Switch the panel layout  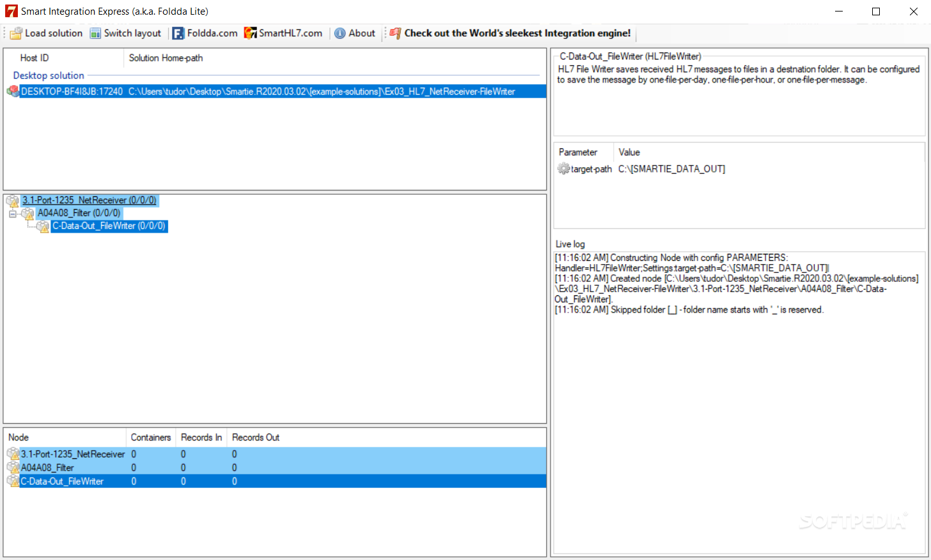(125, 33)
